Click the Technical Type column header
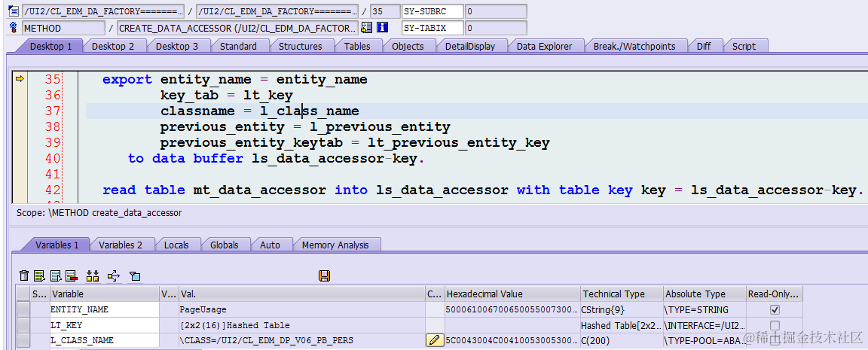The image size is (868, 350). pyautogui.click(x=622, y=294)
